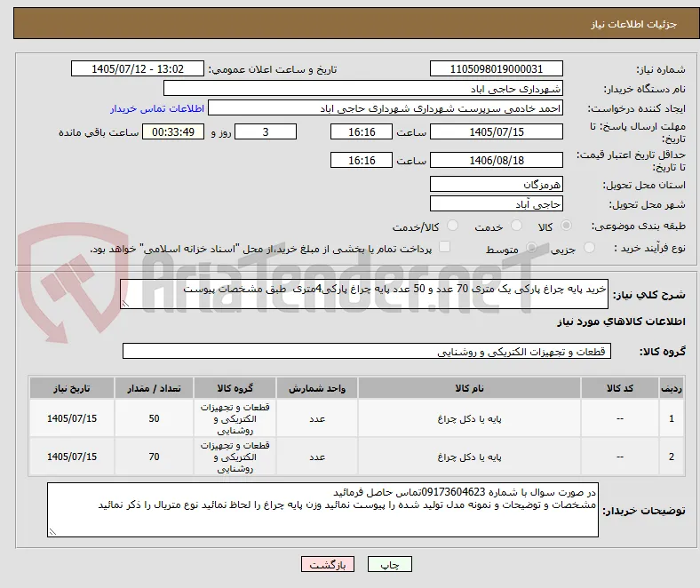The image size is (700, 588).
Task: Click row 1 item name پایه یا دکل چراغ
Action: (x=469, y=418)
